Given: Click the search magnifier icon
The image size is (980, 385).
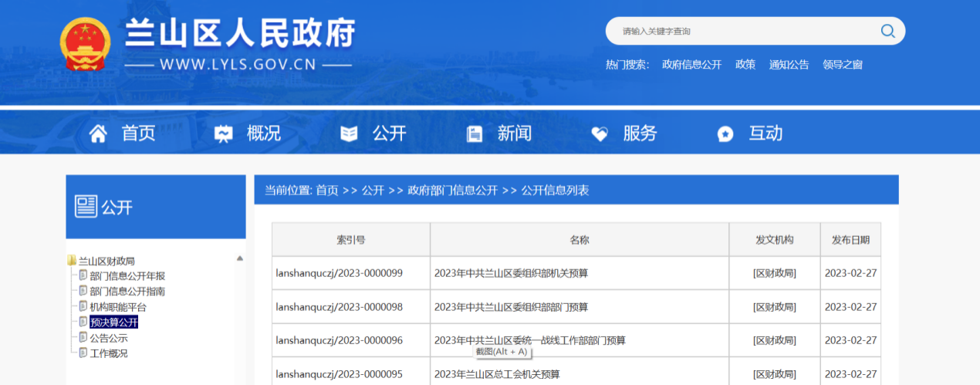Looking at the screenshot, I should click(x=887, y=31).
